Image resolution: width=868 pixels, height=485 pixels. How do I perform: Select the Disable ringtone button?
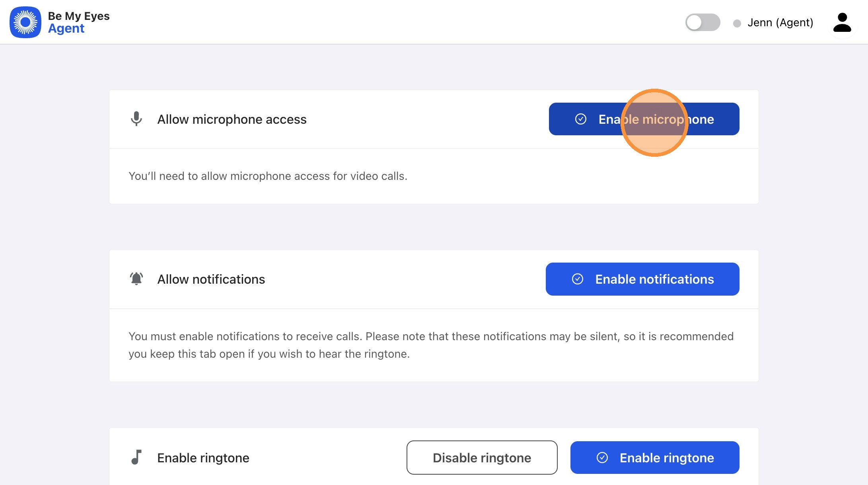click(x=482, y=458)
